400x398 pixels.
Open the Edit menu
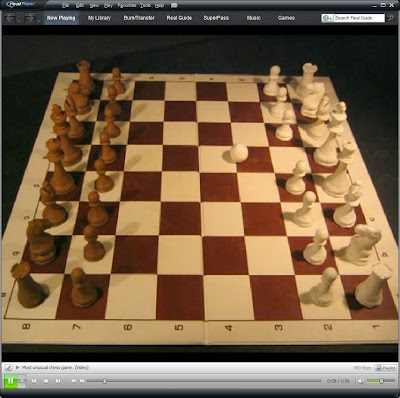coord(80,6)
